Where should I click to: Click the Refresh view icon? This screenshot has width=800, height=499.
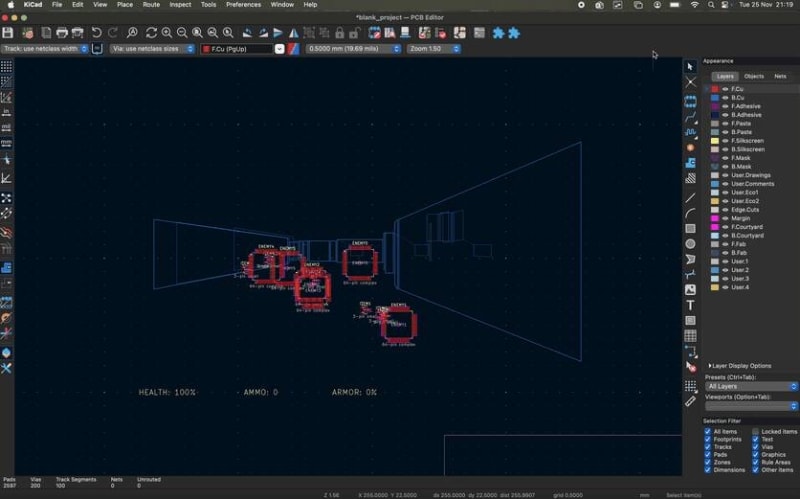151,33
